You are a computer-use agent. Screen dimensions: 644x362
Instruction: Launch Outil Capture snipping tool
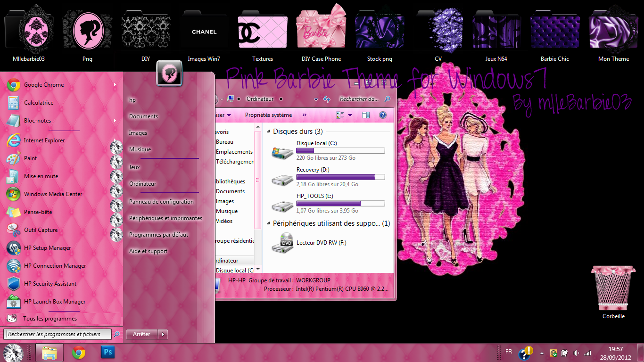61,230
